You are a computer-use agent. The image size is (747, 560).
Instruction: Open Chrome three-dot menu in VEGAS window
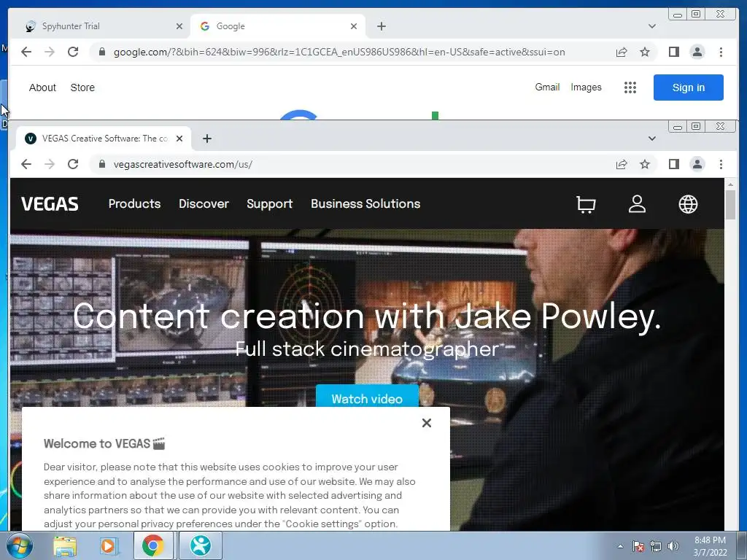[x=721, y=164]
